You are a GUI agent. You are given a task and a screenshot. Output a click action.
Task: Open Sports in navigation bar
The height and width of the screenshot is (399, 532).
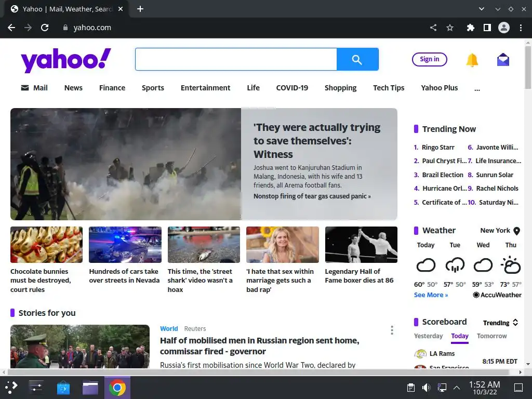pyautogui.click(x=153, y=88)
